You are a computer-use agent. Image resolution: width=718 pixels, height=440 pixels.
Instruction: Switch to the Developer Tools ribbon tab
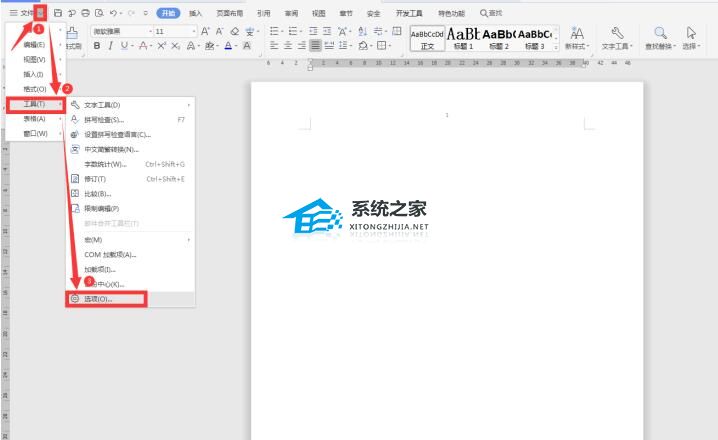[x=409, y=13]
